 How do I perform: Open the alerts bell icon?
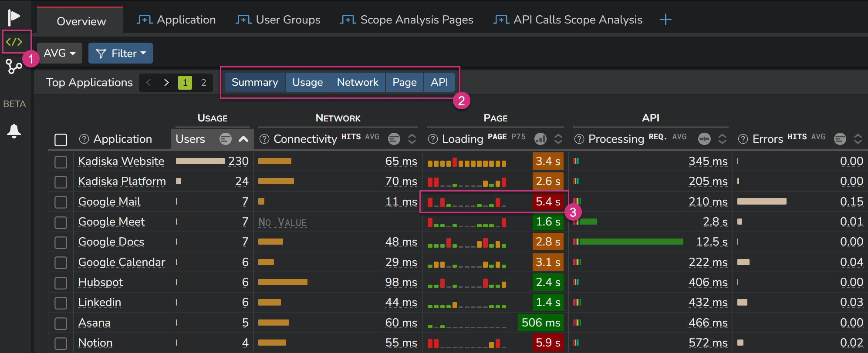point(14,131)
